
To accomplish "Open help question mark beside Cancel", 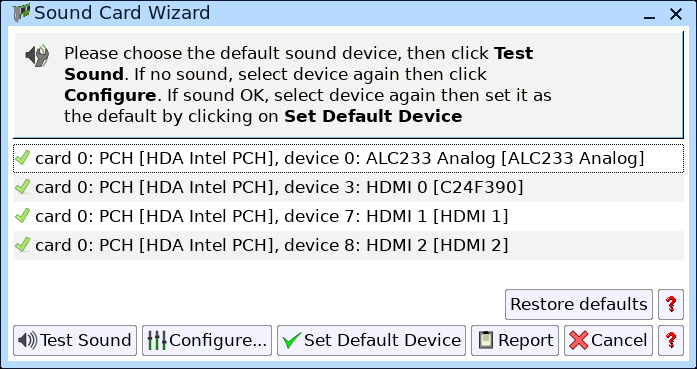I will pos(671,341).
